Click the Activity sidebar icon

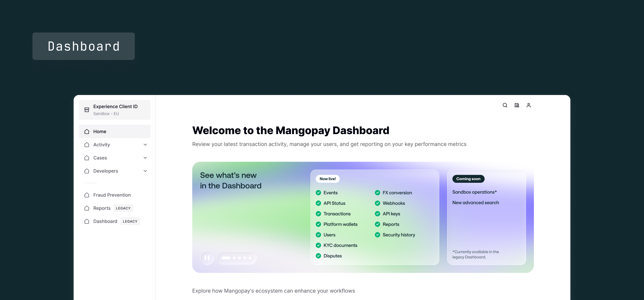87,145
